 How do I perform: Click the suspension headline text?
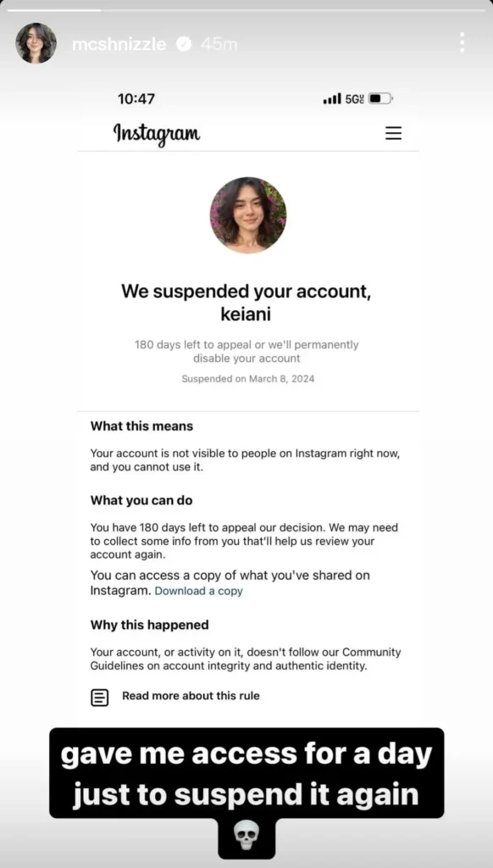pos(247,302)
